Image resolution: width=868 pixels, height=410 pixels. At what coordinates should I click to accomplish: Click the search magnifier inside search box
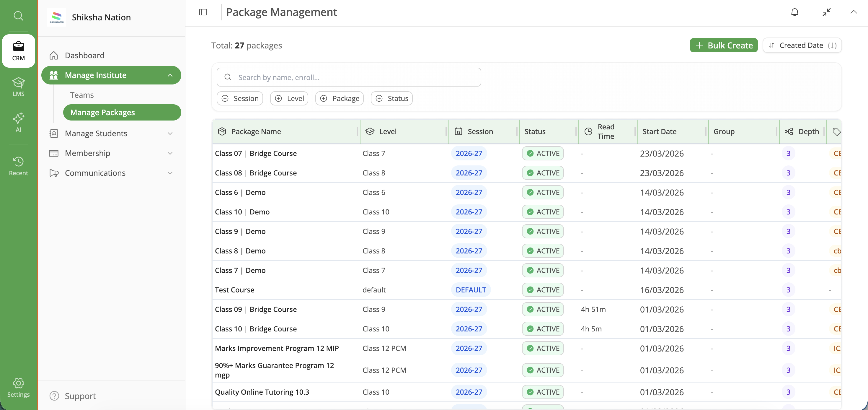coord(228,77)
